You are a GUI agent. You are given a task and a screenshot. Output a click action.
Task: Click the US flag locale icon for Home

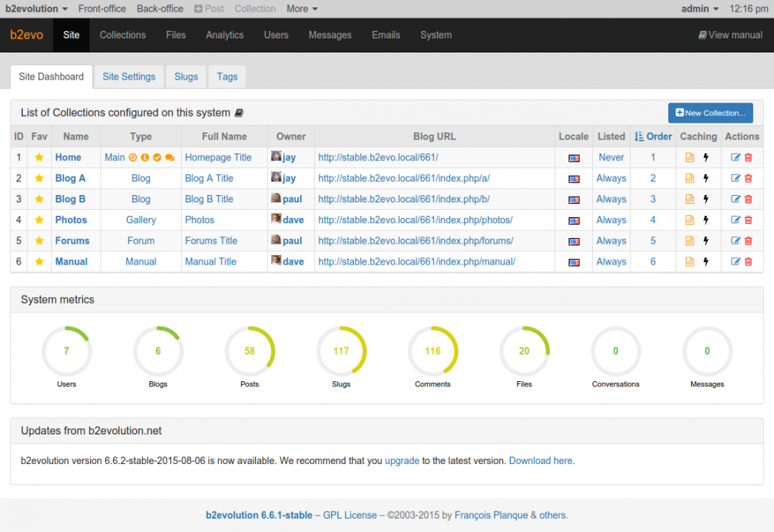[574, 158]
